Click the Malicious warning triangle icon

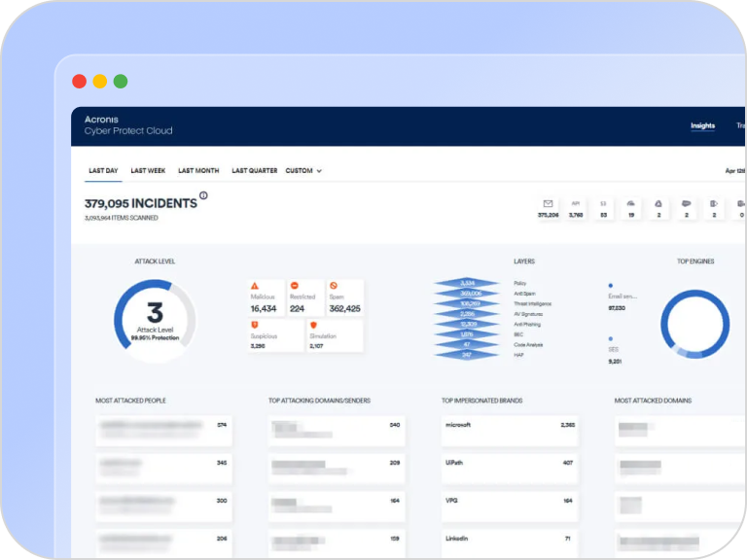(255, 286)
